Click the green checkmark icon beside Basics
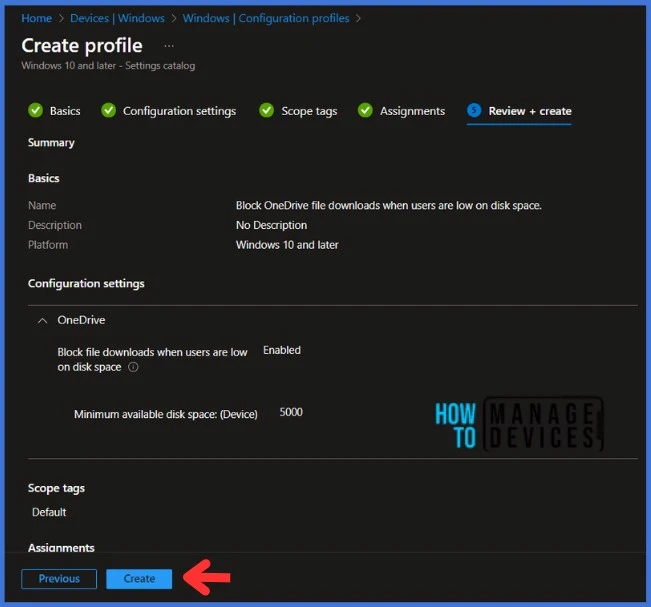The width and height of the screenshot is (651, 607). (x=36, y=110)
